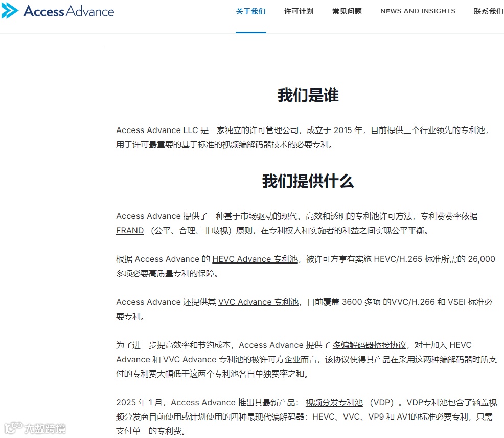Open the 许可计划 menu item
This screenshot has width=504, height=438.
click(299, 11)
